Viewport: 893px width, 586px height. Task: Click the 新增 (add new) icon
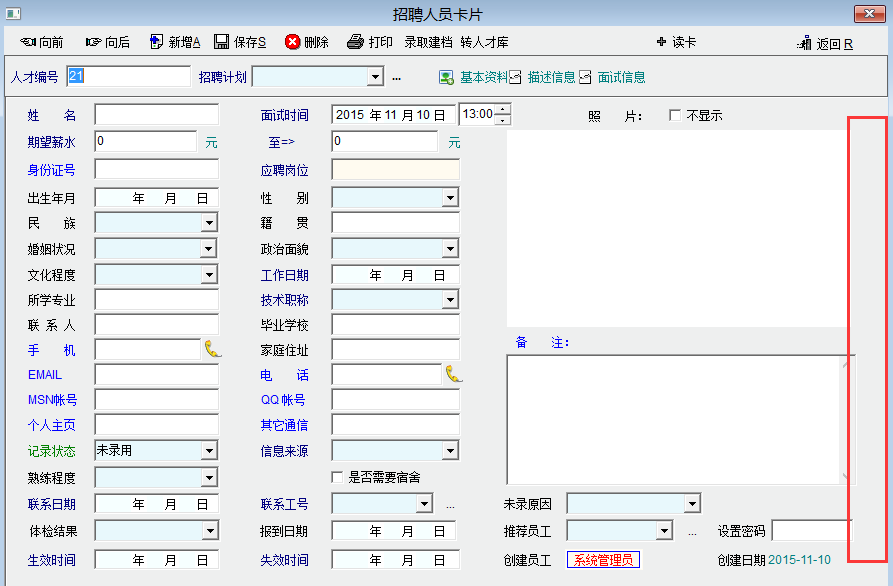[x=156, y=42]
